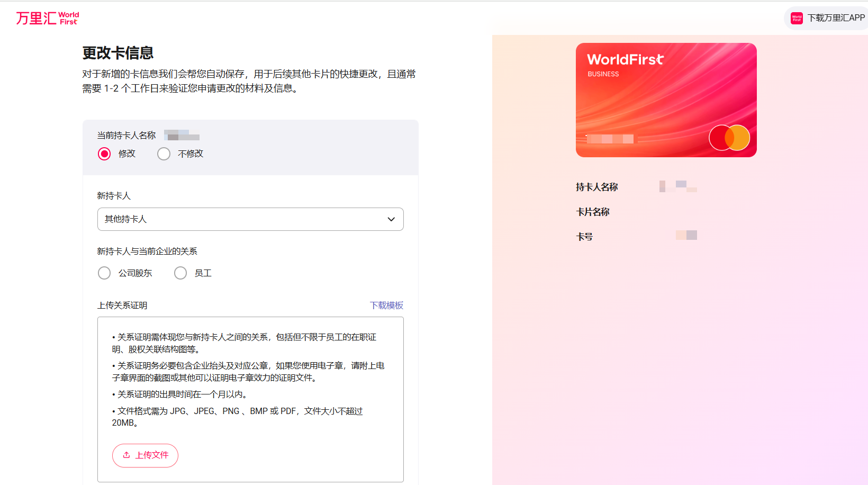Select 员工 as holder relationship
The height and width of the screenshot is (485, 868).
pyautogui.click(x=180, y=273)
